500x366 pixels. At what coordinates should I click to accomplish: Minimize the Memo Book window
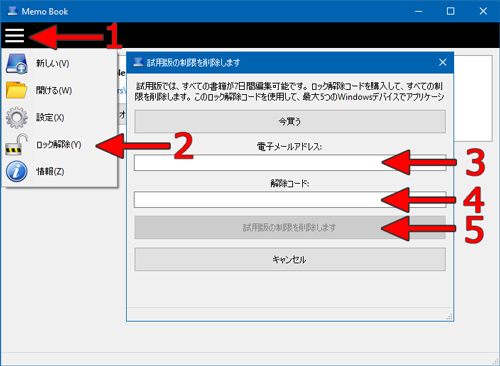tap(419, 11)
